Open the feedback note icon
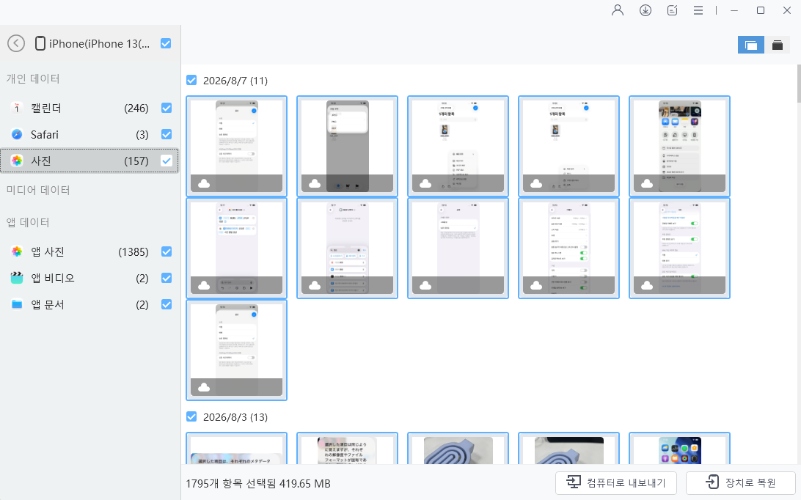Screen dimensions: 801x500 [672, 10]
